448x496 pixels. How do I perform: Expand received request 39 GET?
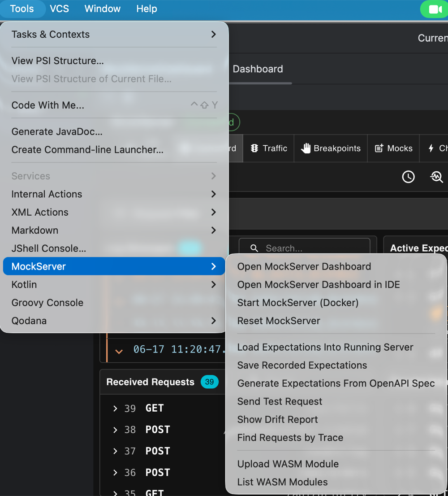coord(115,409)
